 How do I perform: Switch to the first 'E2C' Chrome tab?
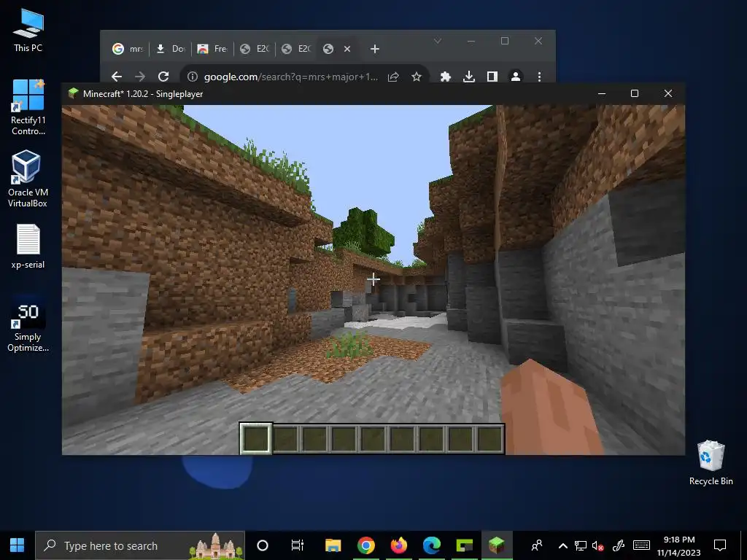[255, 49]
